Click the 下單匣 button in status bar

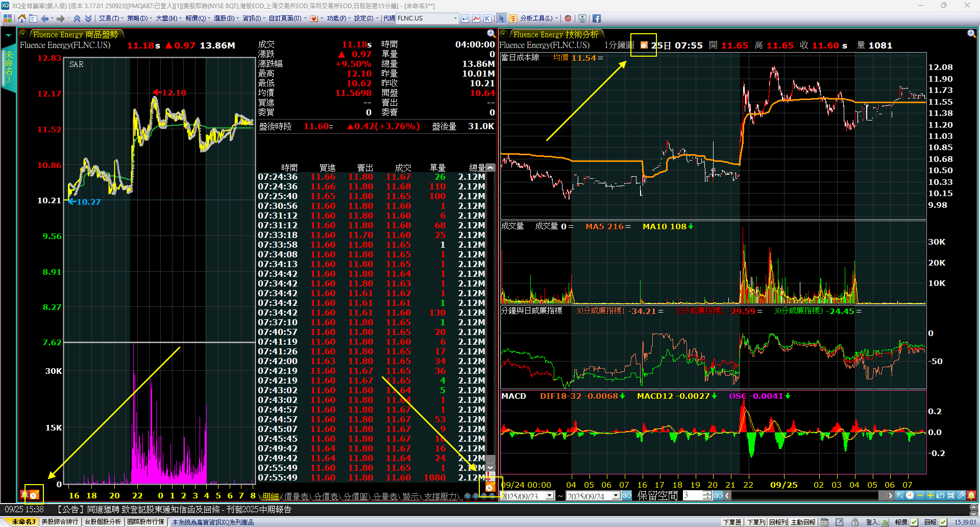click(x=731, y=522)
